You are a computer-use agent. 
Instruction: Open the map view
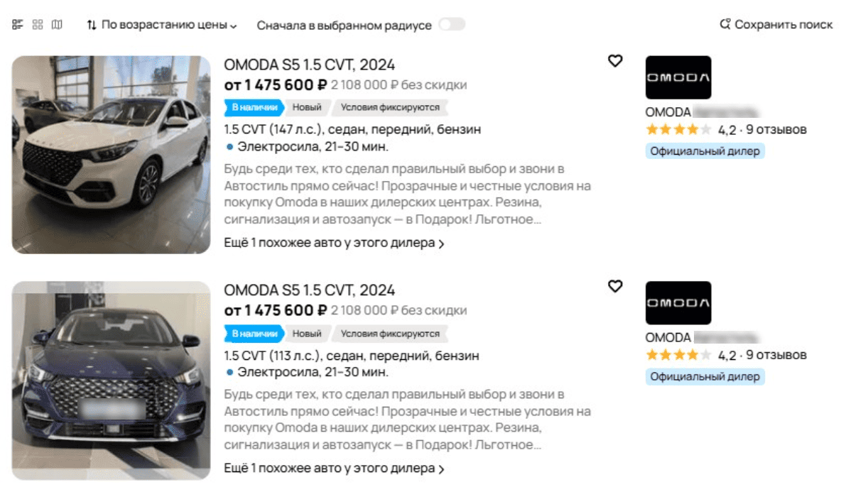point(57,25)
